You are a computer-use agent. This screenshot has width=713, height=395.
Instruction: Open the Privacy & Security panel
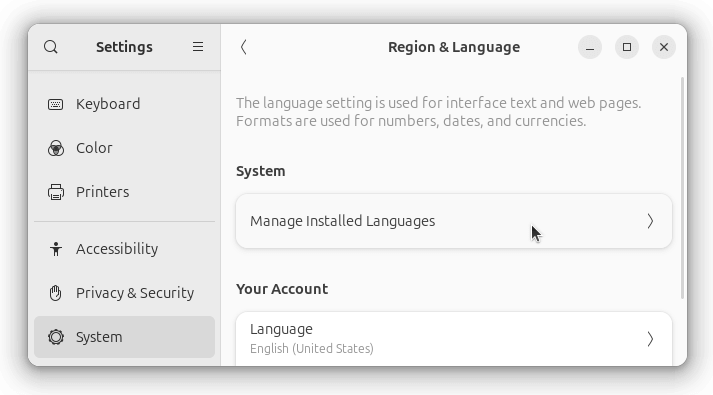(124, 293)
